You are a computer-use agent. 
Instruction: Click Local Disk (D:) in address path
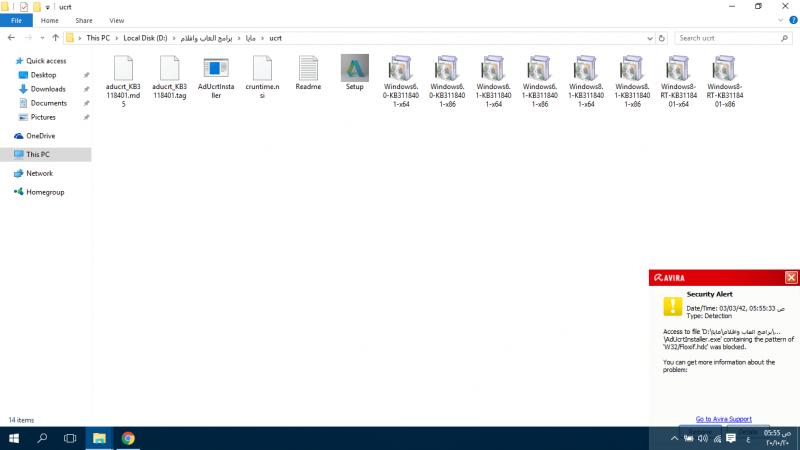[x=145, y=38]
